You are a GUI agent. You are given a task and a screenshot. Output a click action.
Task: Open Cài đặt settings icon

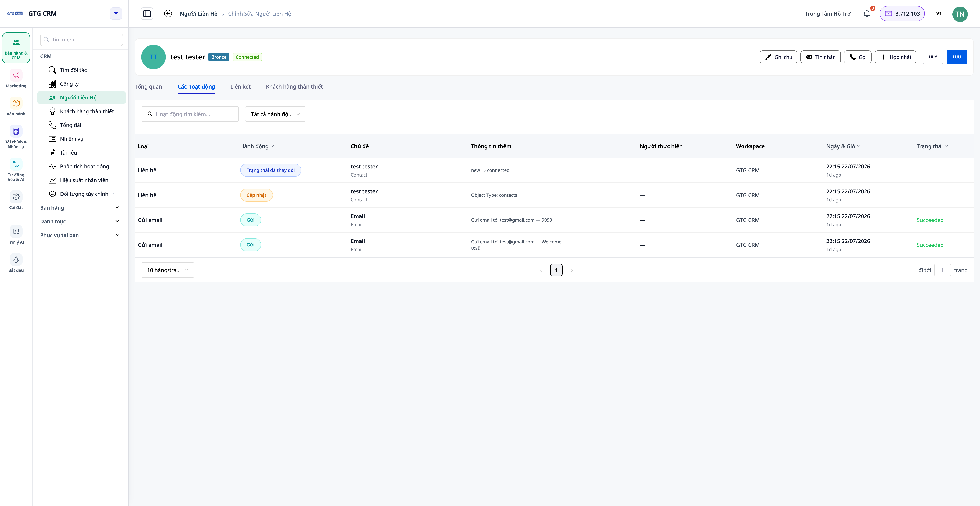pyautogui.click(x=16, y=201)
